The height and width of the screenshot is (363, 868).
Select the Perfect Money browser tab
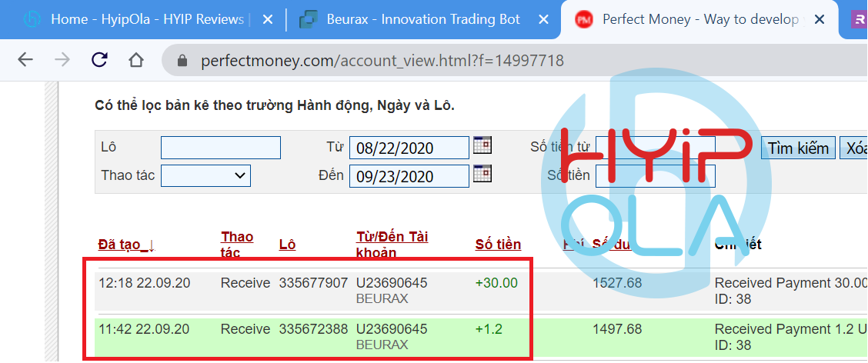coord(700,19)
